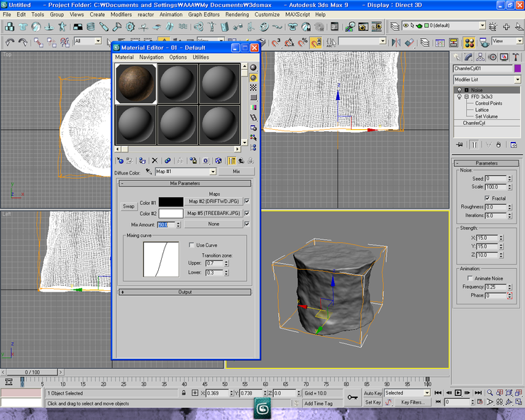Open the layer dropdown showing 0 (default)
Image resolution: width=525 pixels, height=420 pixels.
click(482, 26)
